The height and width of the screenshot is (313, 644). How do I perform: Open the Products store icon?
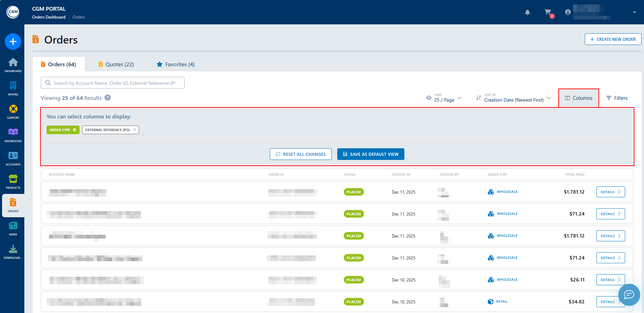click(x=13, y=181)
